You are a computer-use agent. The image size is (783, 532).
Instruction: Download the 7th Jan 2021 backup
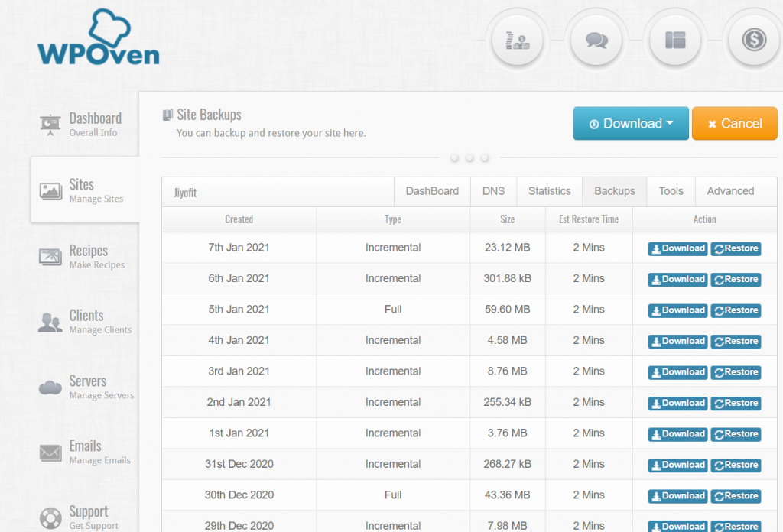(x=677, y=248)
